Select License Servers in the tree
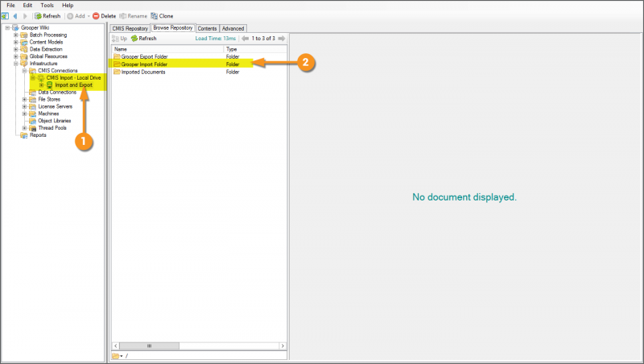Viewport: 644px width, 364px height. point(55,106)
